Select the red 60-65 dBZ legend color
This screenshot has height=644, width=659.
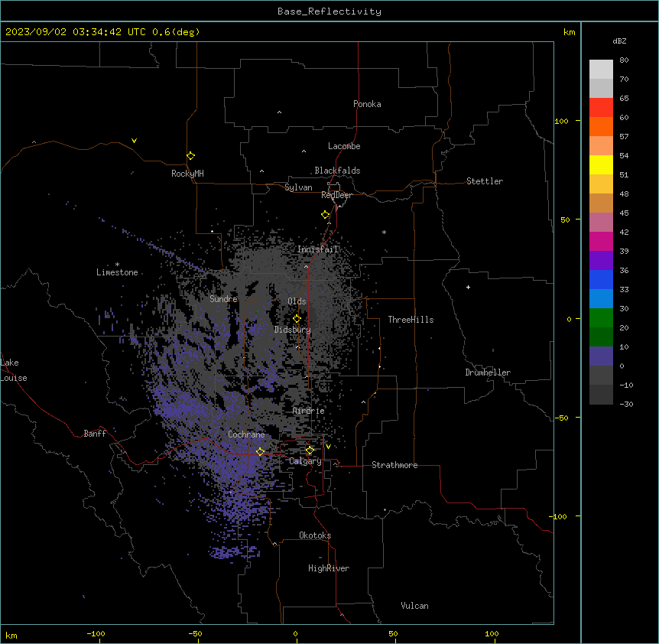pyautogui.click(x=601, y=108)
